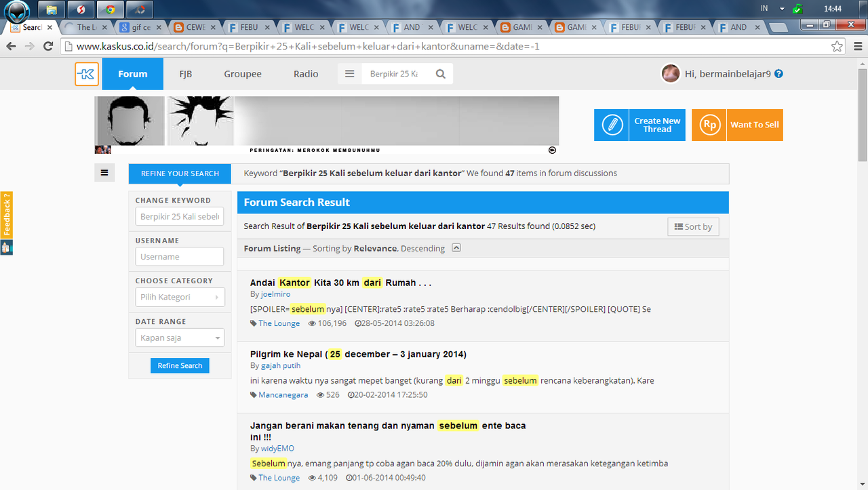Open the Chrome taskbar icon
This screenshot has width=868, height=490.
coord(110,9)
